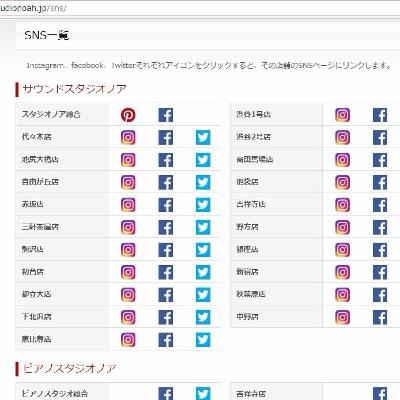Visit 野方店 Facebook page
The image size is (400, 400).
(380, 227)
